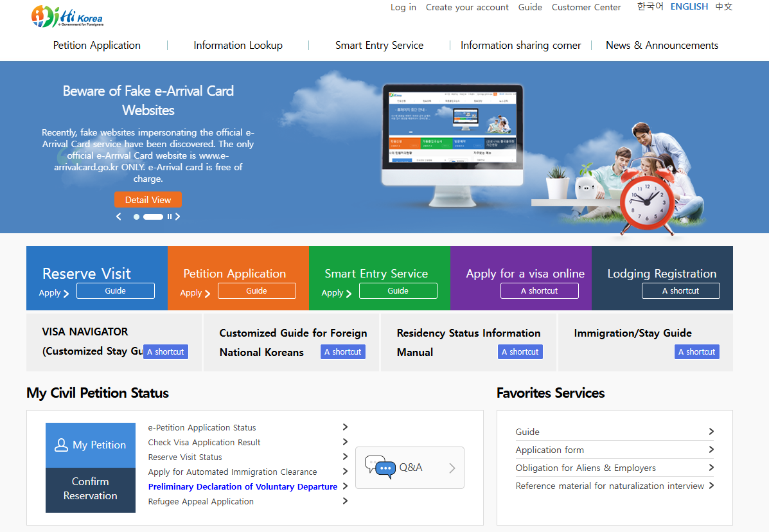
Task: Select the second banner slide indicator
Action: 153,217
